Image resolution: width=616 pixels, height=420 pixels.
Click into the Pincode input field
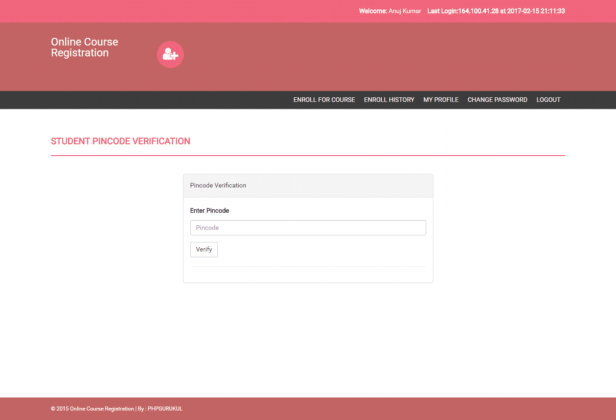point(307,228)
